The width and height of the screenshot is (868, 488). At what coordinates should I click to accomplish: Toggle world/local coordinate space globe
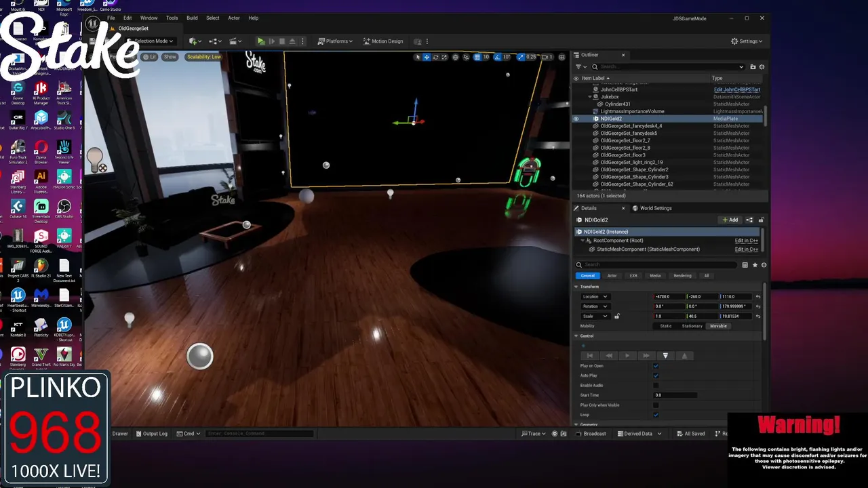coord(456,57)
